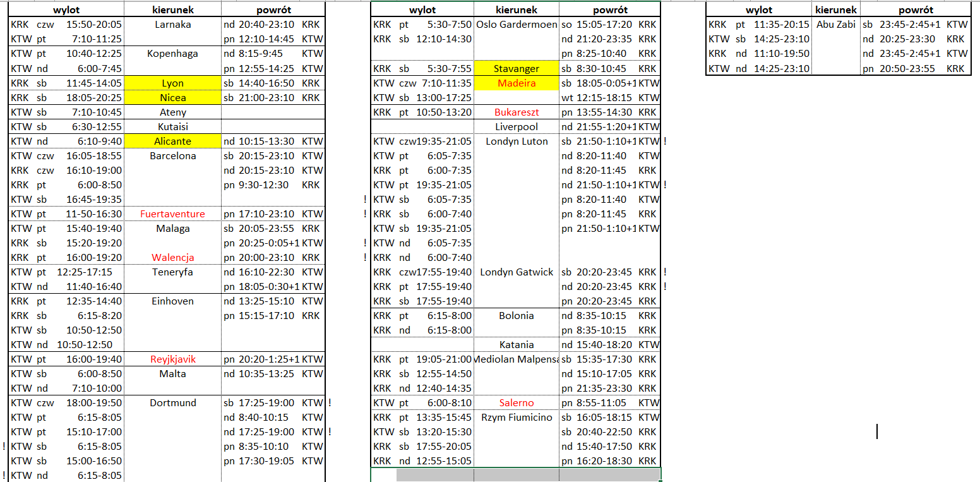The height and width of the screenshot is (482, 980).
Task: Select the Londyn Luton cell
Action: [517, 141]
